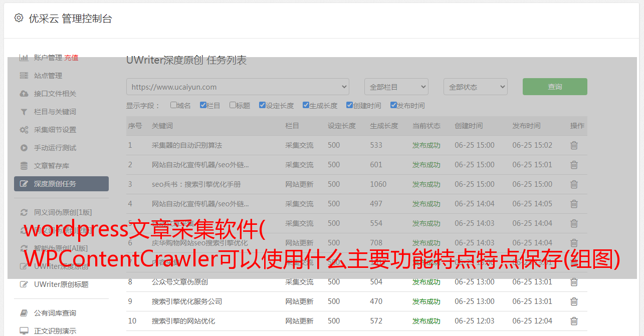The image size is (644, 336).
Task: Click the edit icon for UWriter原创标题
Action: (24, 284)
